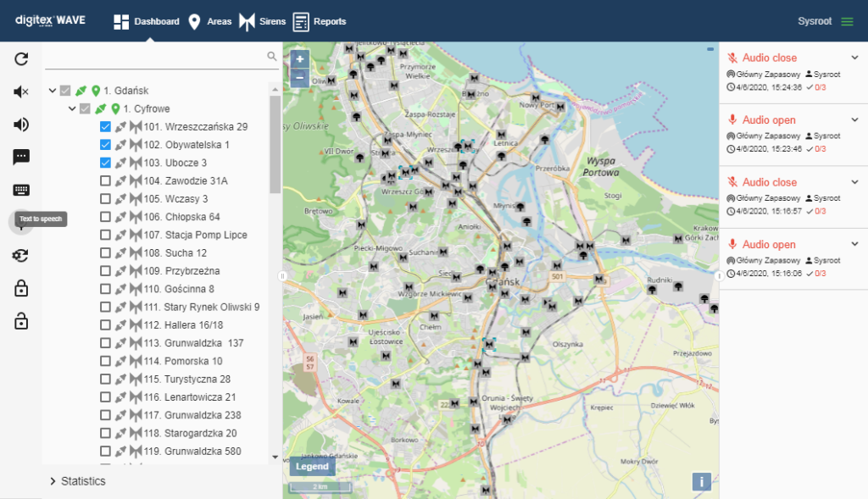
Task: Uncheck 103. Ubocze 3 checkbox
Action: coord(105,163)
